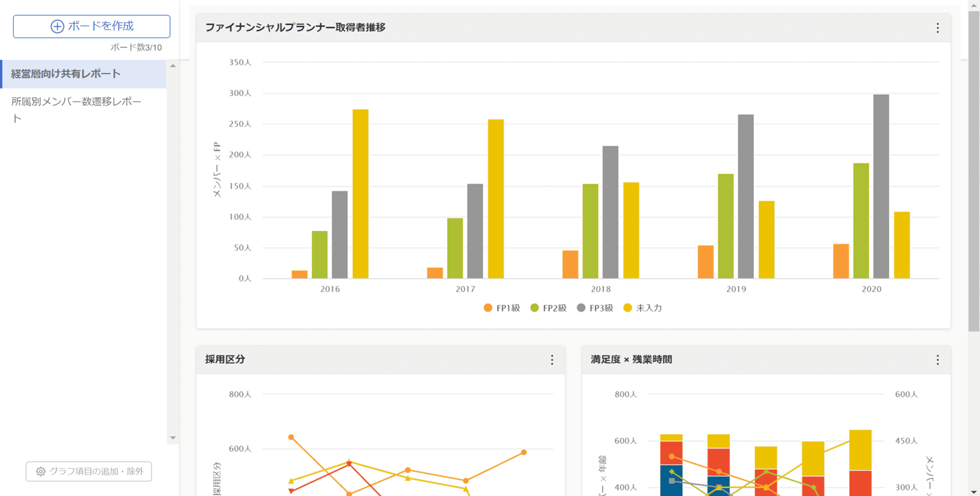Click the gray FP3級 legend dot
980x496 pixels.
tap(581, 308)
